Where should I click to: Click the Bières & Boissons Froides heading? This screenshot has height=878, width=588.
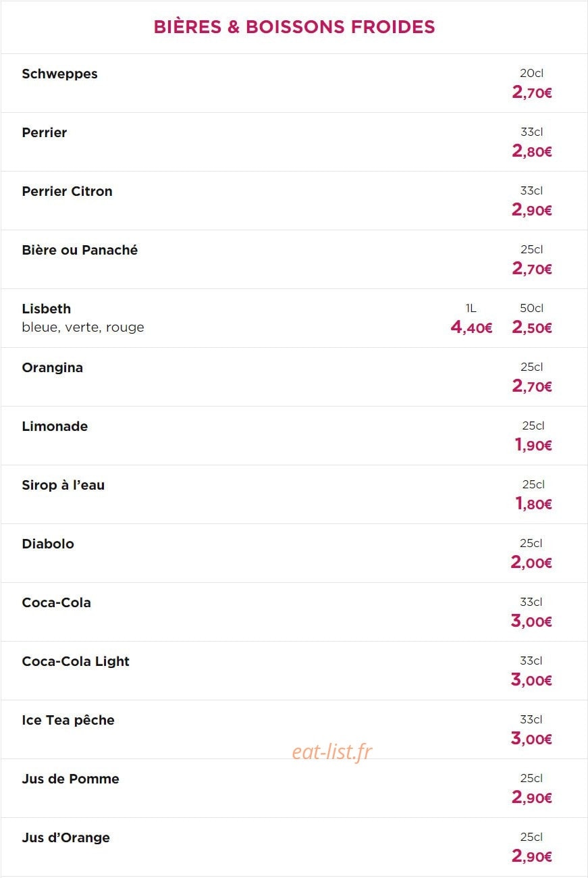(294, 27)
